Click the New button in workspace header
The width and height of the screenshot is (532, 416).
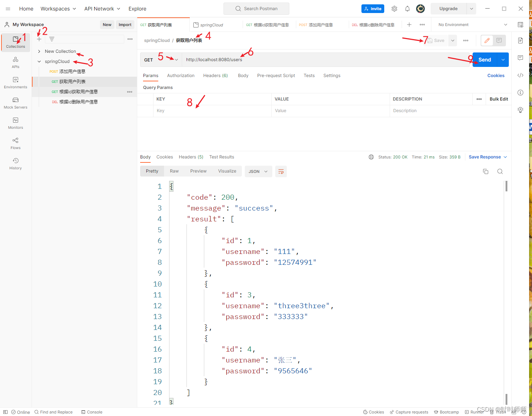[x=107, y=25]
